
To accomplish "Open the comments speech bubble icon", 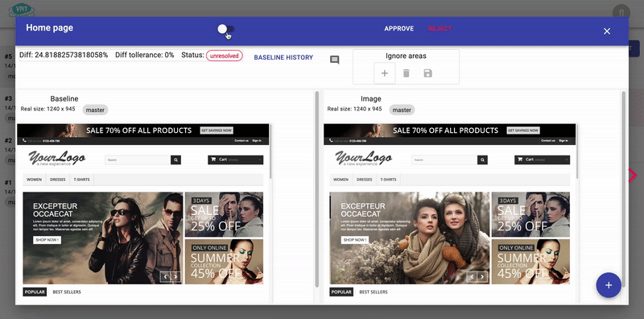I will point(335,60).
